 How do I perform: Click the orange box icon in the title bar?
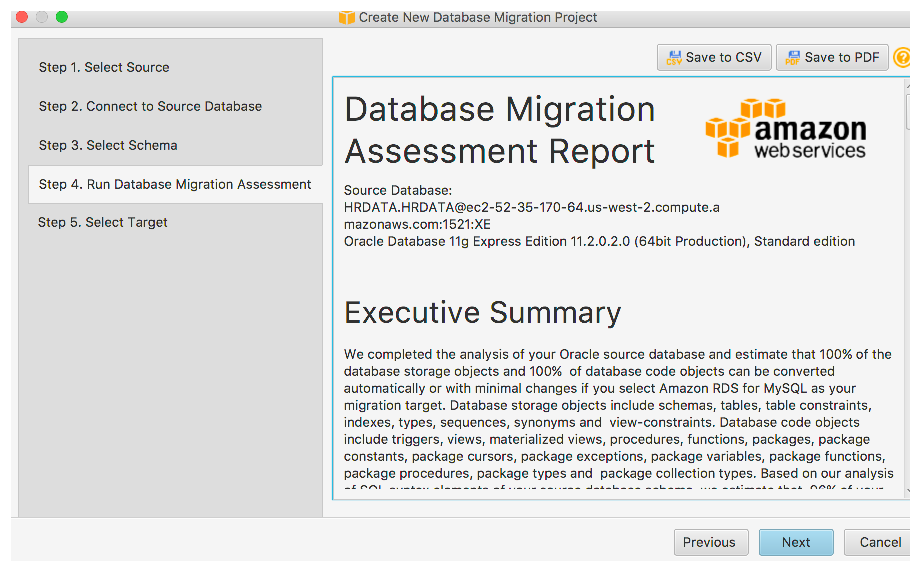point(347,18)
